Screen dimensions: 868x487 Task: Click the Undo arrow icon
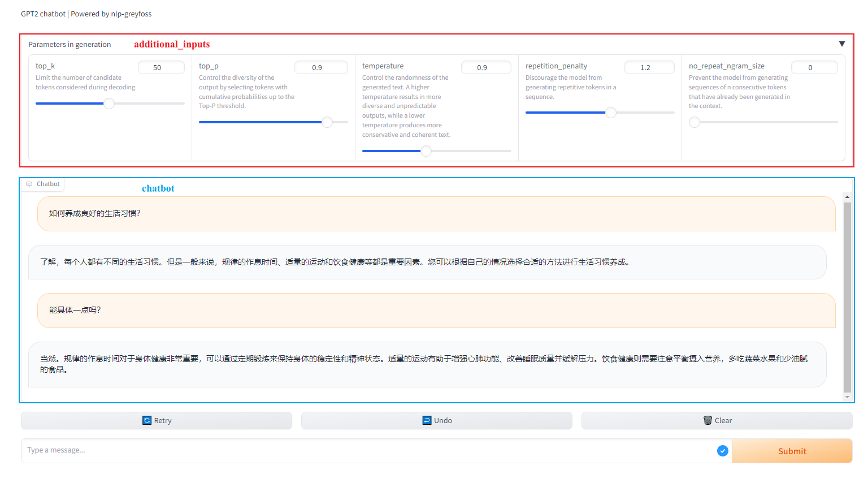(427, 420)
